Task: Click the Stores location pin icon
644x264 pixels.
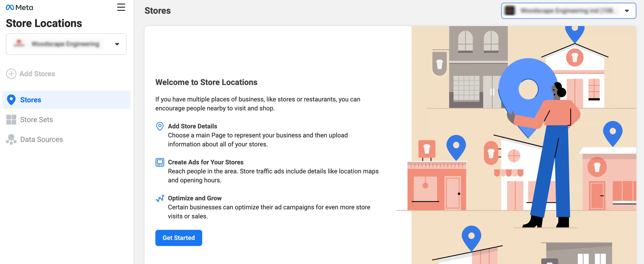Action: (x=11, y=100)
